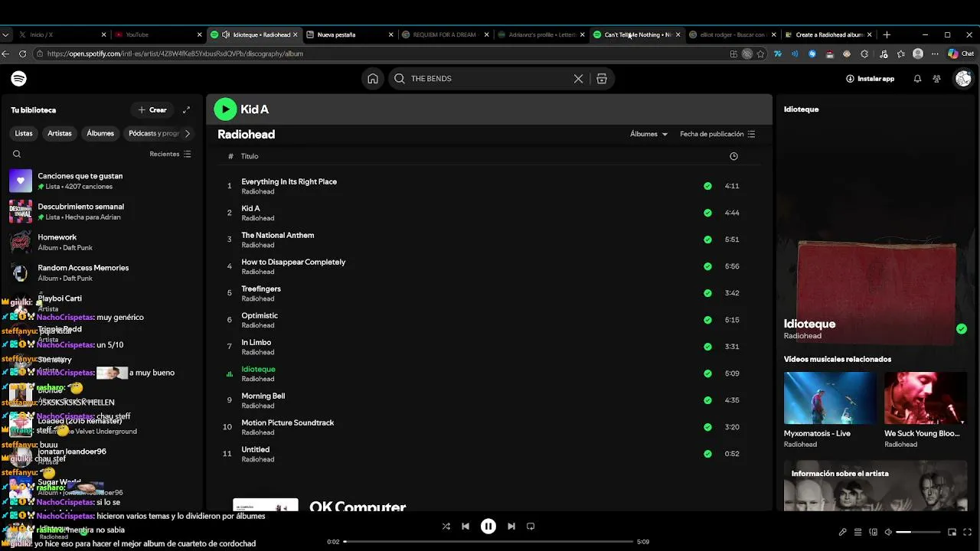Seek in the song progress bar
This screenshot has width=980, height=551.
(488, 542)
